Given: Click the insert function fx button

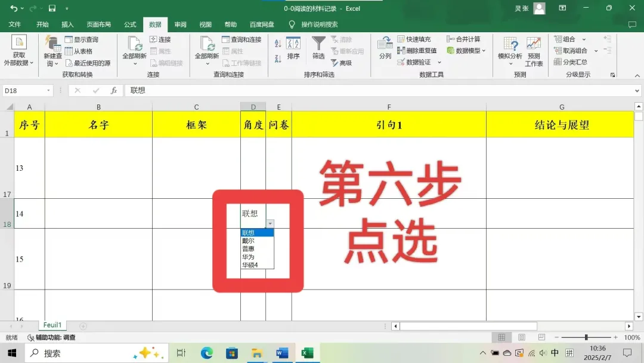Looking at the screenshot, I should coord(114,90).
